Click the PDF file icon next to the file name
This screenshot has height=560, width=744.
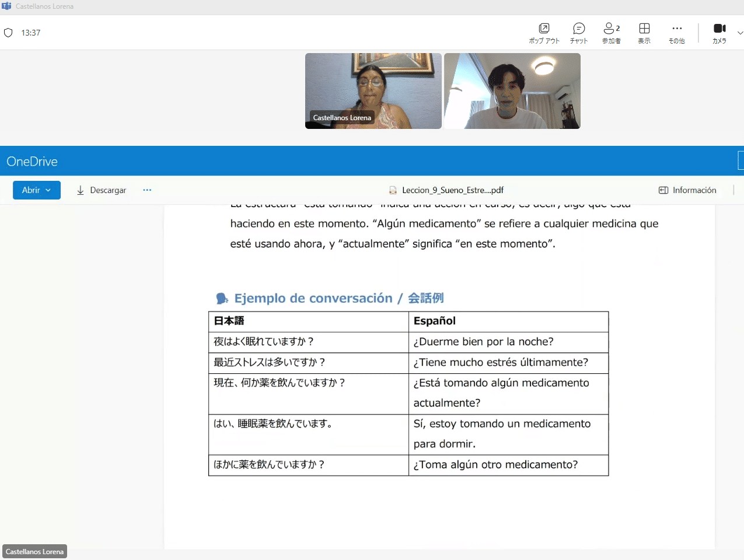[x=393, y=190]
